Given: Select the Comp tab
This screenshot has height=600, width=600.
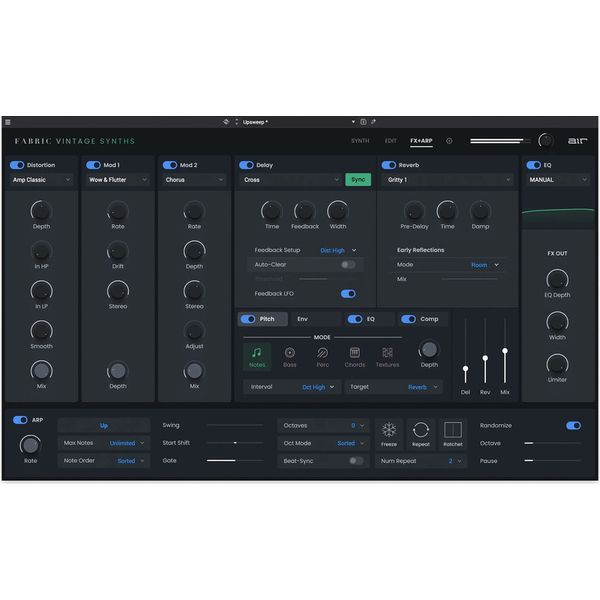Looking at the screenshot, I should tap(422, 319).
